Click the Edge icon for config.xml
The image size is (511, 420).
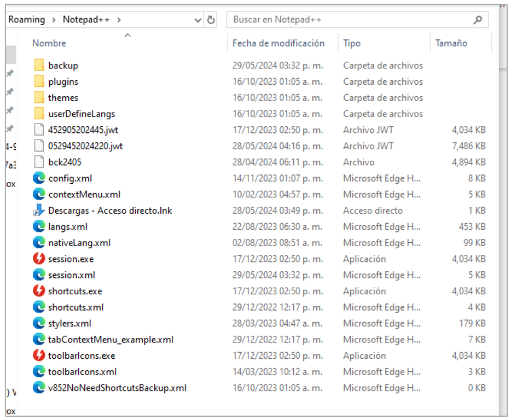(x=39, y=178)
